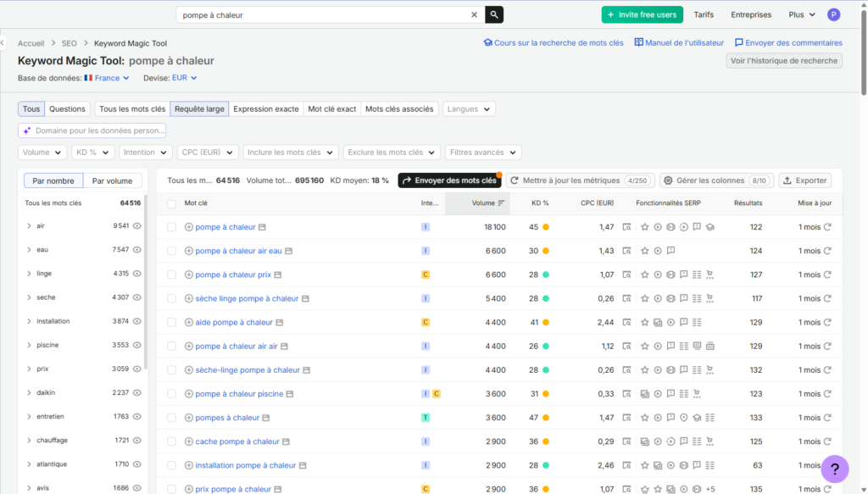868x494 pixels.
Task: Open the purple help question-mark bubble
Action: [x=835, y=469]
